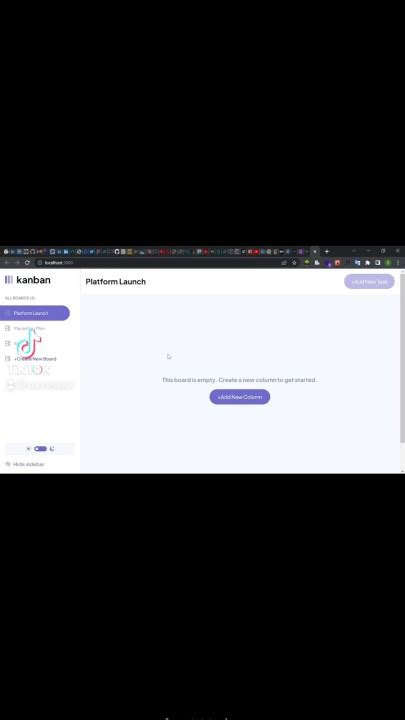
Task: Go back with the browser back arrow
Action: pos(6,263)
